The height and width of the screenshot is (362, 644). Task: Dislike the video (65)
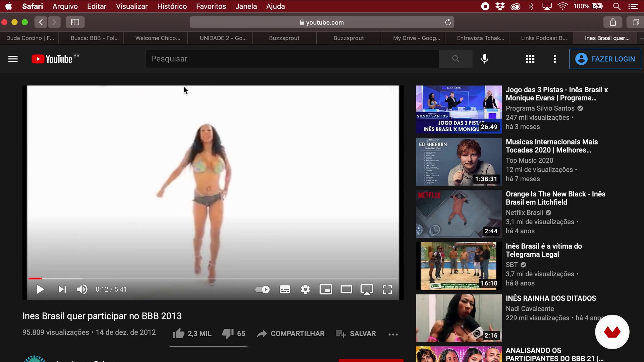click(233, 334)
